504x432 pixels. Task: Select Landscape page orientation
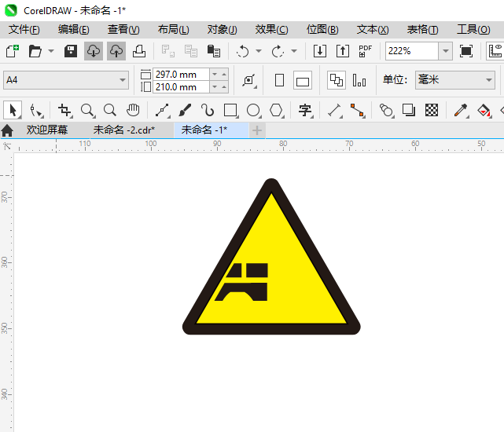click(303, 80)
